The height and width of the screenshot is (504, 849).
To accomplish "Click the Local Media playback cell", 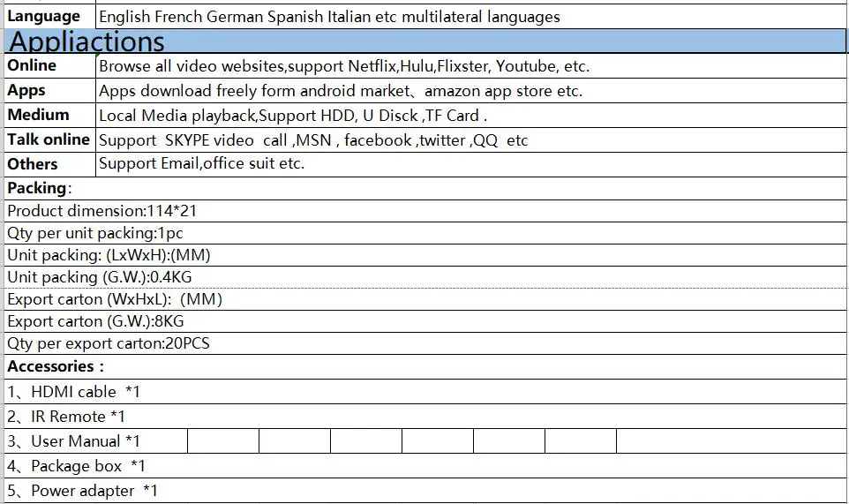I will click(471, 115).
